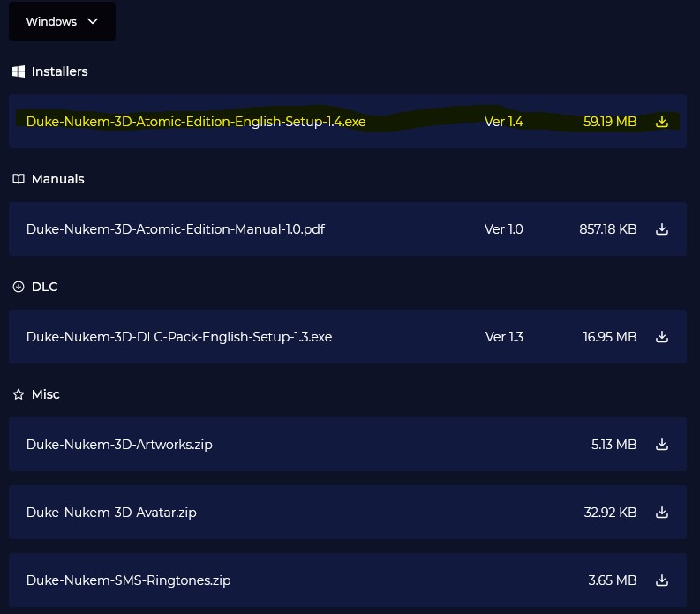Click the 59.19 MB file size

coord(610,122)
